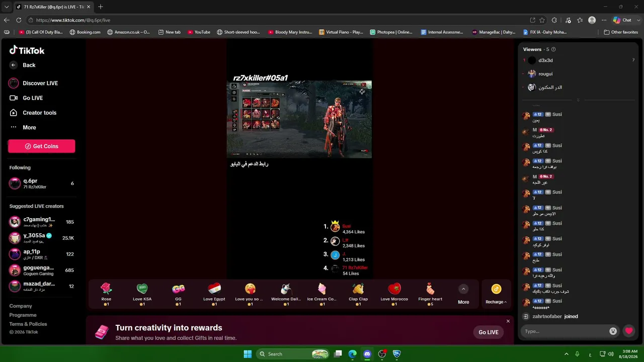Send the Love KSA gift

coord(142,294)
